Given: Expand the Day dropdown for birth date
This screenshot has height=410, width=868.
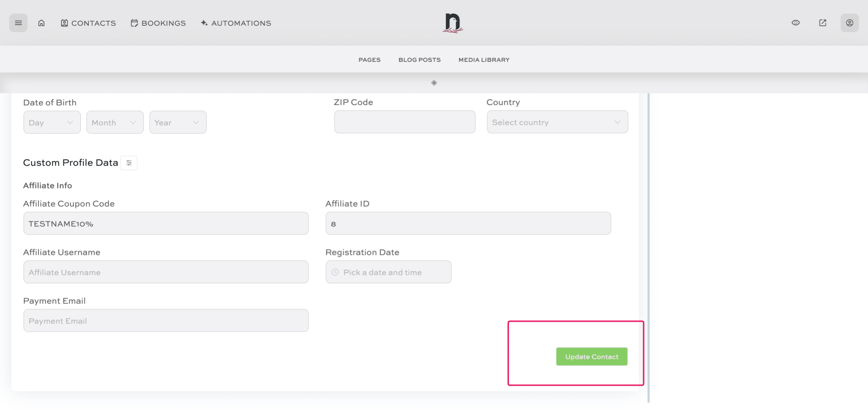Looking at the screenshot, I should coord(52,123).
